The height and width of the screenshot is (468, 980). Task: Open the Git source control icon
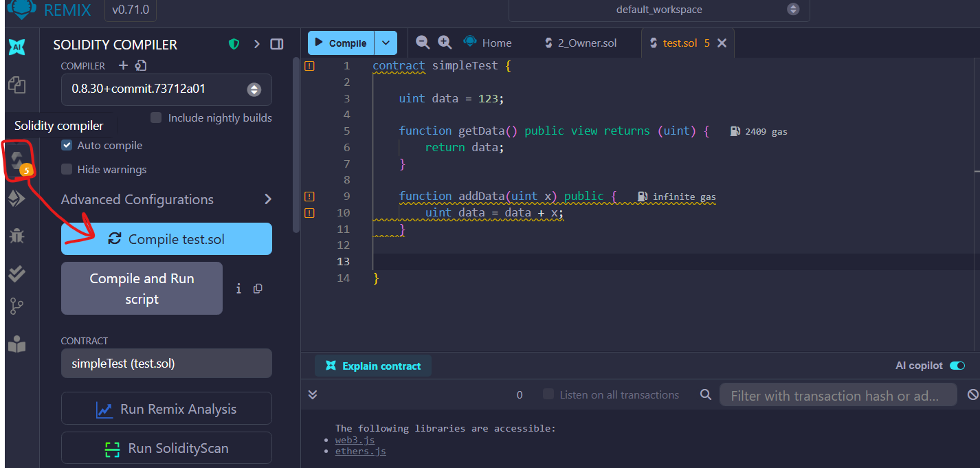click(x=17, y=307)
